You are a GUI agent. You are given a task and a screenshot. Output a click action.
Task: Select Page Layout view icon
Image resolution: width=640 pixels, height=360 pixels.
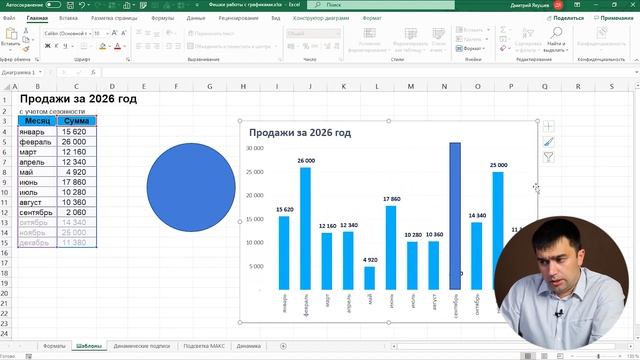click(x=544, y=356)
